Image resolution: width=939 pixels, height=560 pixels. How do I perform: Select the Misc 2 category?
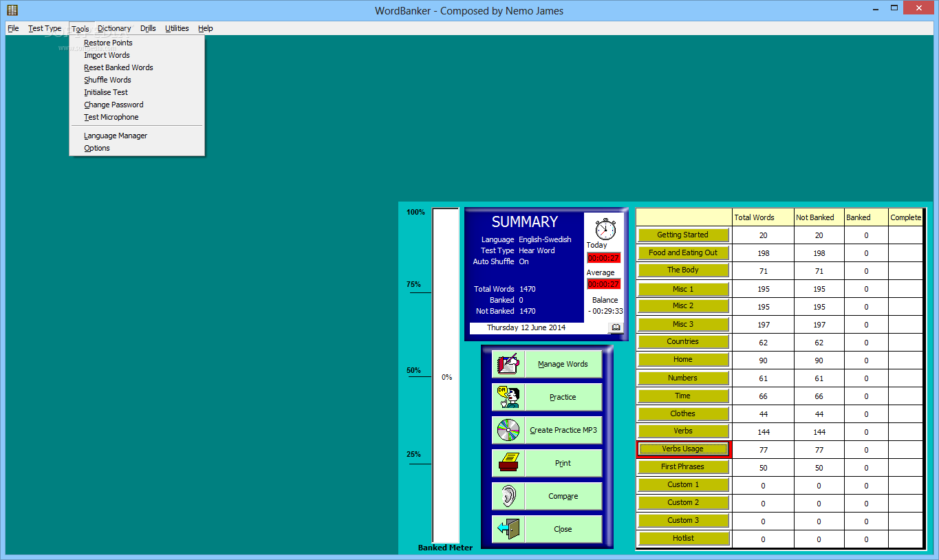coord(683,305)
